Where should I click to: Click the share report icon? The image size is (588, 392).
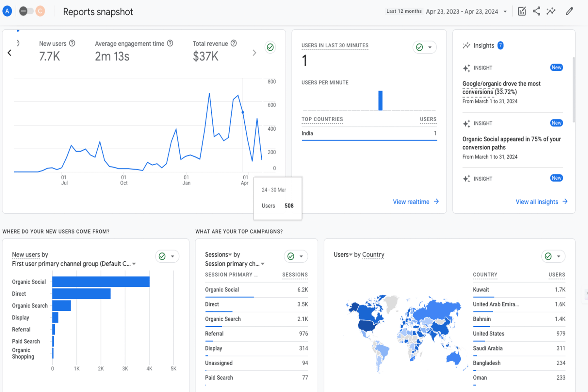[536, 11]
